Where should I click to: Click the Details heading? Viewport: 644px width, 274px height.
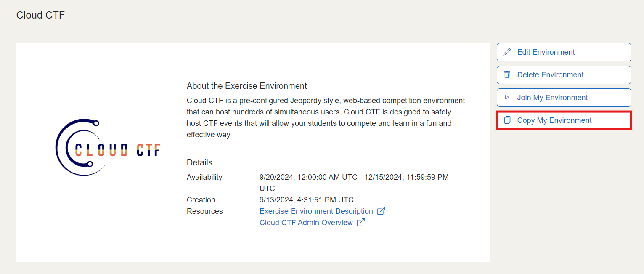pos(199,162)
